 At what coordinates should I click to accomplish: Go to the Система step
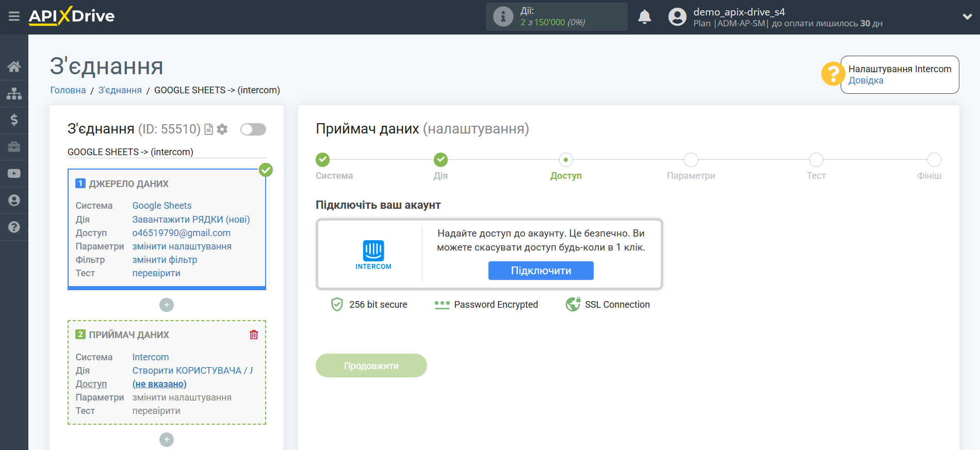pos(323,160)
